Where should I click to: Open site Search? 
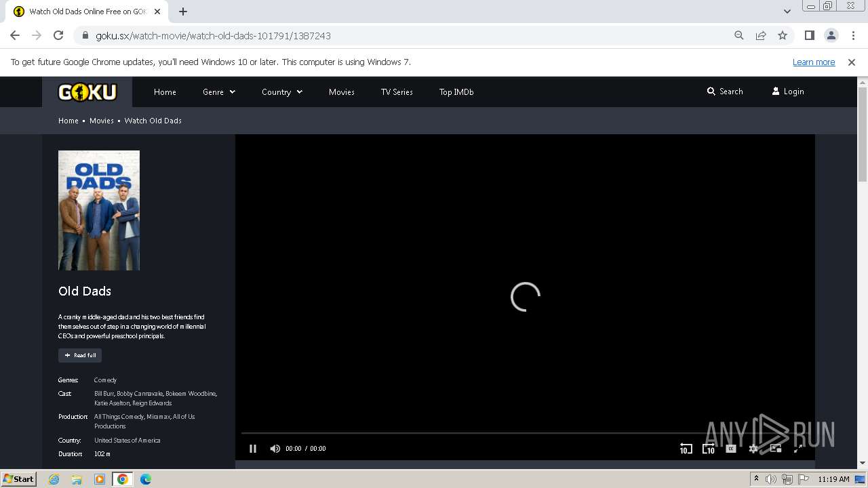725,91
